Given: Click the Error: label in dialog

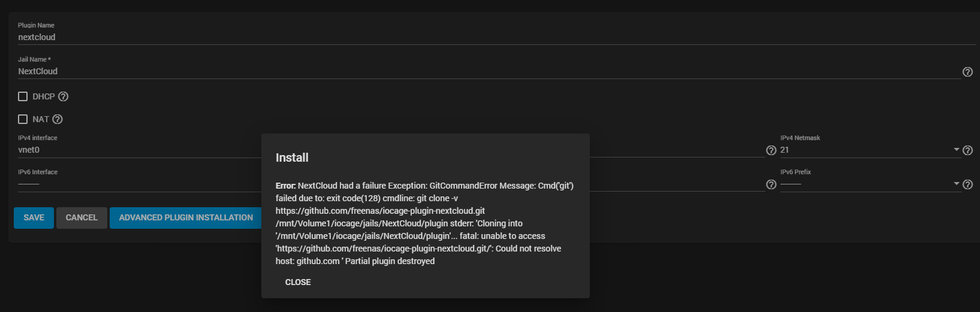Looking at the screenshot, I should (x=285, y=186).
